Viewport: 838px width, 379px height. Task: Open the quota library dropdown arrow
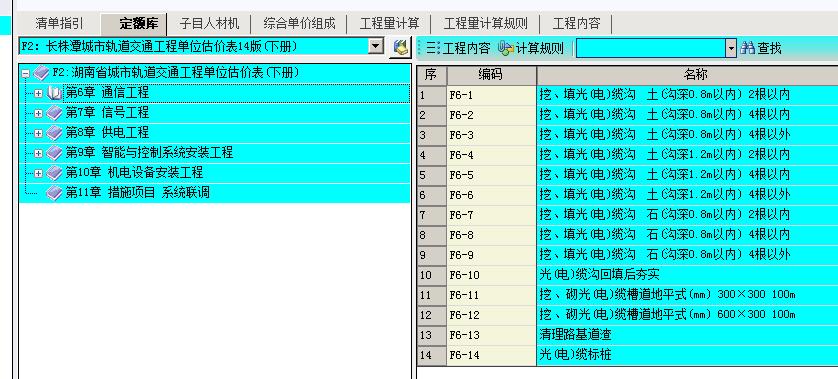pos(377,47)
